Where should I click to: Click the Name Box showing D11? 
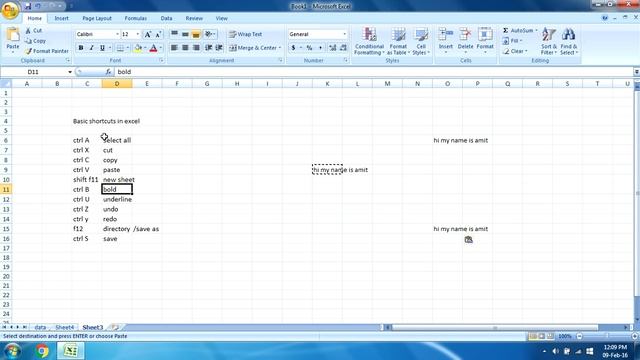[x=33, y=72]
